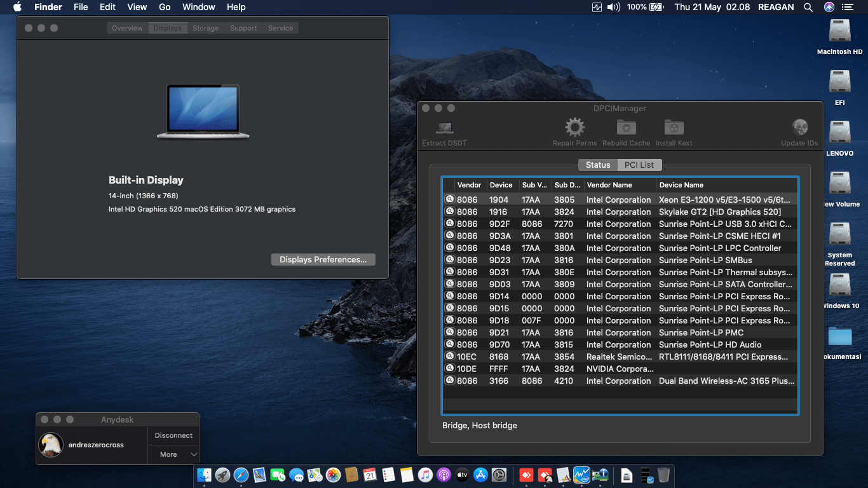Switch to the Storage tab
Image resolution: width=868 pixels, height=488 pixels.
[206, 28]
